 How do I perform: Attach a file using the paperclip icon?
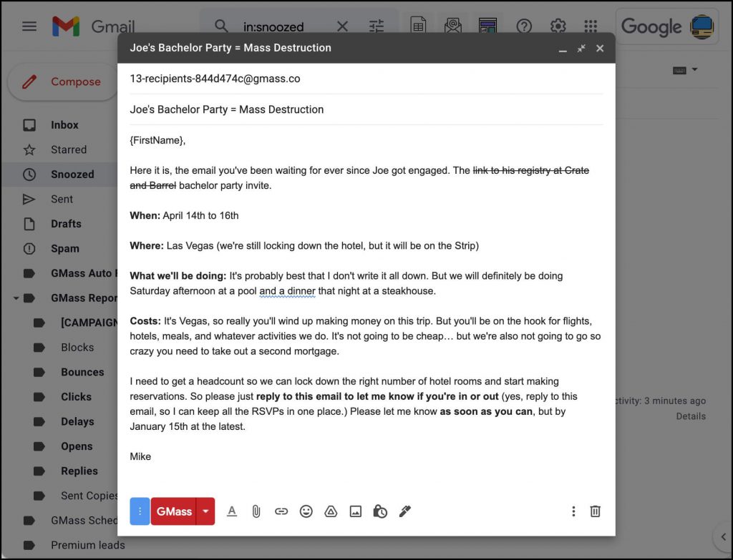256,511
